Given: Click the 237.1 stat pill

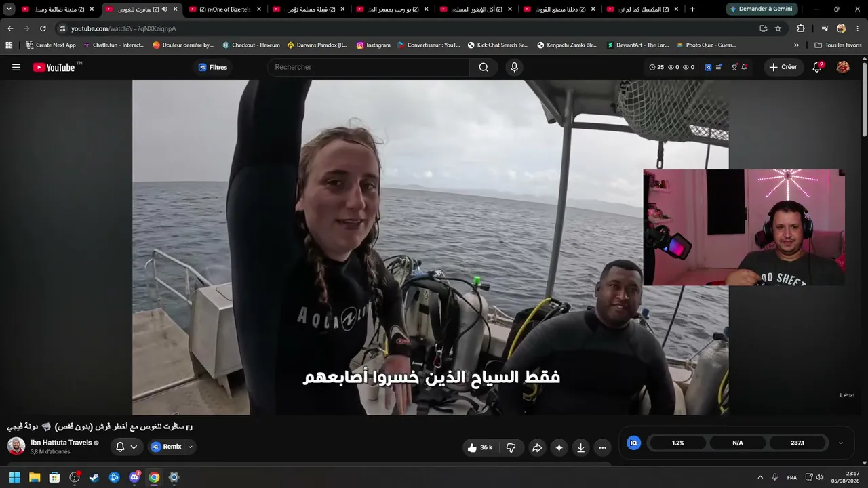Looking at the screenshot, I should pyautogui.click(x=797, y=443).
